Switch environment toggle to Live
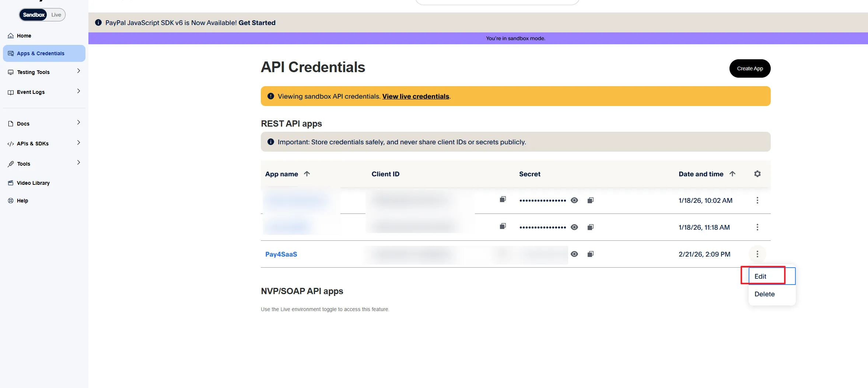Image resolution: width=868 pixels, height=388 pixels. (x=56, y=15)
